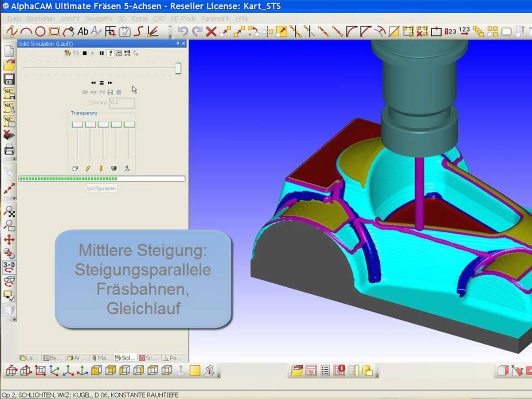This screenshot has width=532, height=399.
Task: Click the floppy disk Save icon
Action: click(x=9, y=79)
